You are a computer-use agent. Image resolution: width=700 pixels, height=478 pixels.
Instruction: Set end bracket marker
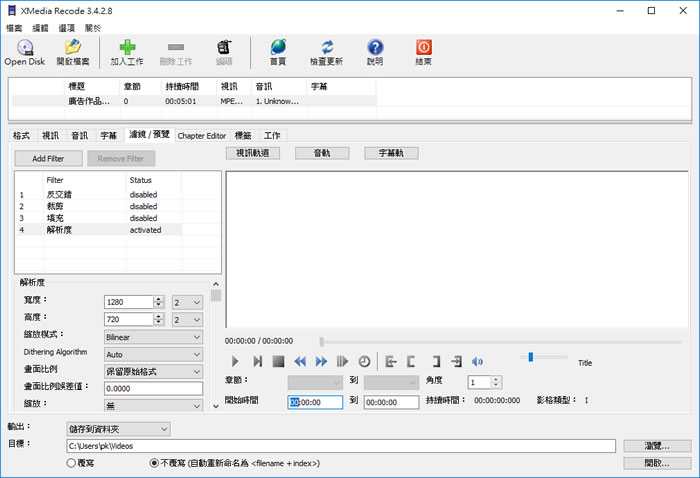pos(436,361)
